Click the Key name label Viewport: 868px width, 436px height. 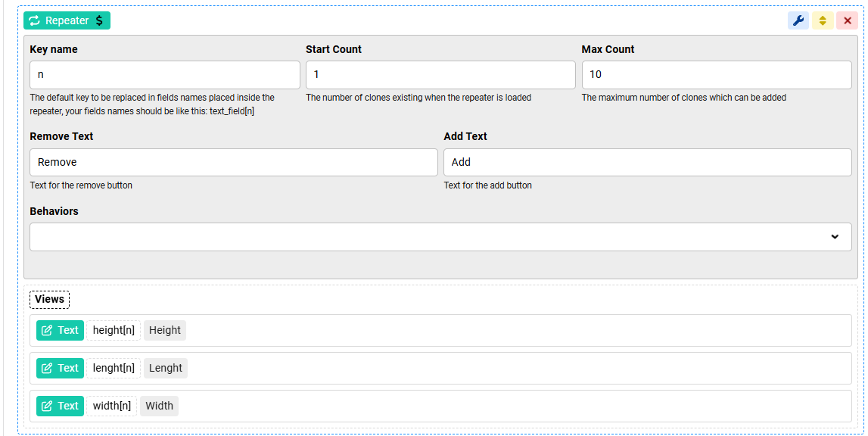(54, 49)
